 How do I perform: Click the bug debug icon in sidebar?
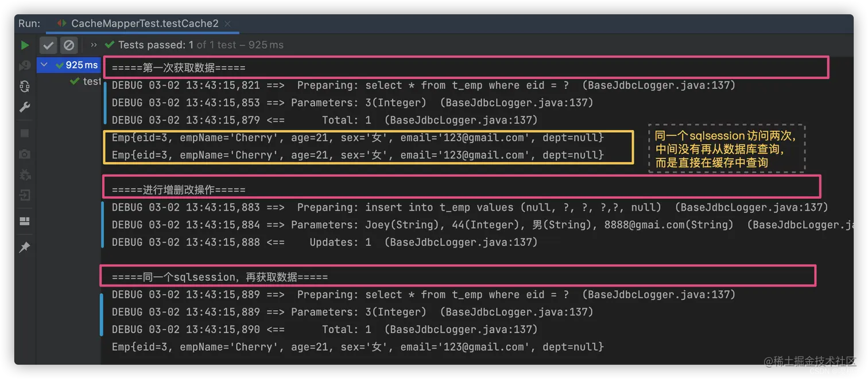pos(25,174)
